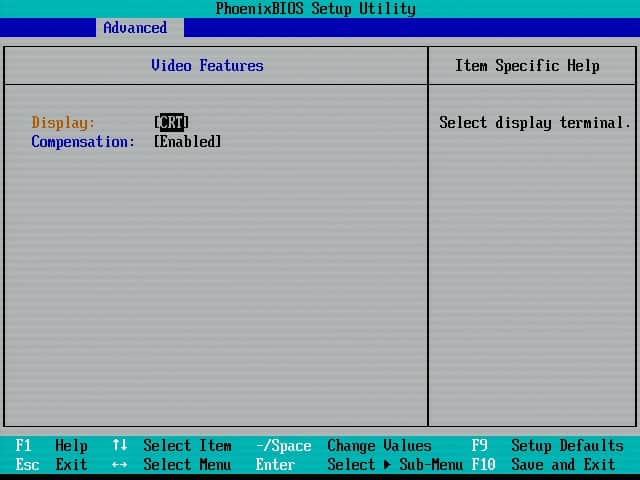This screenshot has height=480, width=640.
Task: Click the Video Features heading
Action: coord(207,65)
